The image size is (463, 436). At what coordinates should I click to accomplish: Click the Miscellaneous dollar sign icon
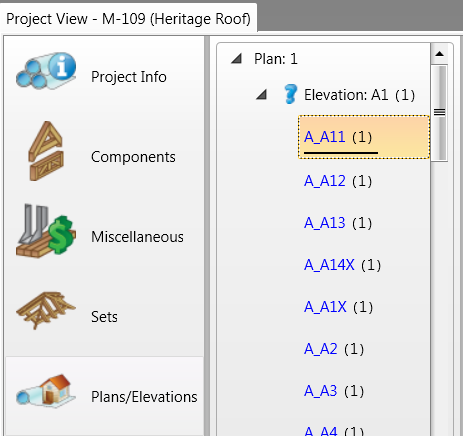tap(46, 231)
